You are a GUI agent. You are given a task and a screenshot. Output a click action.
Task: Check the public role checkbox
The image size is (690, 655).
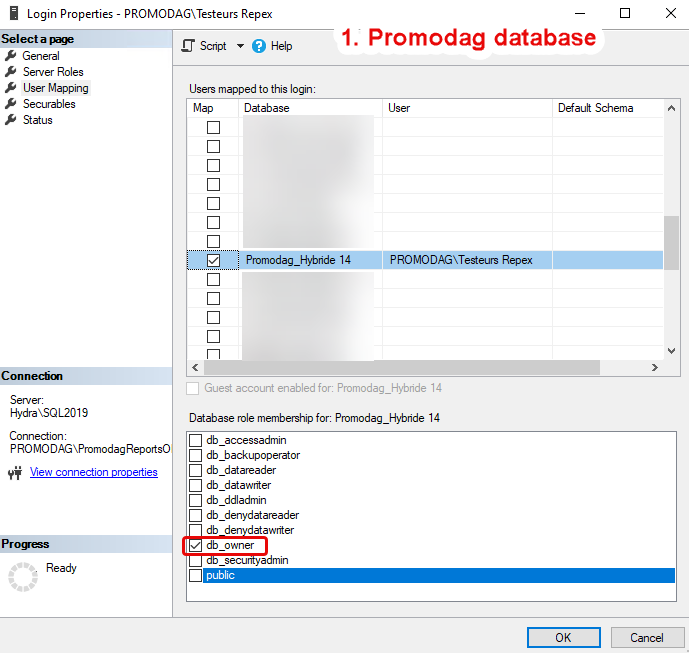195,575
